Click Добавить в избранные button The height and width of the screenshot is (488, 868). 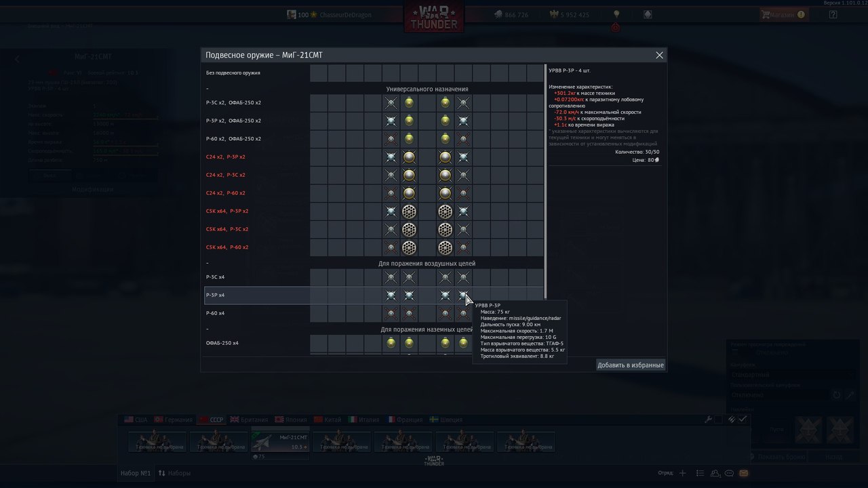630,365
